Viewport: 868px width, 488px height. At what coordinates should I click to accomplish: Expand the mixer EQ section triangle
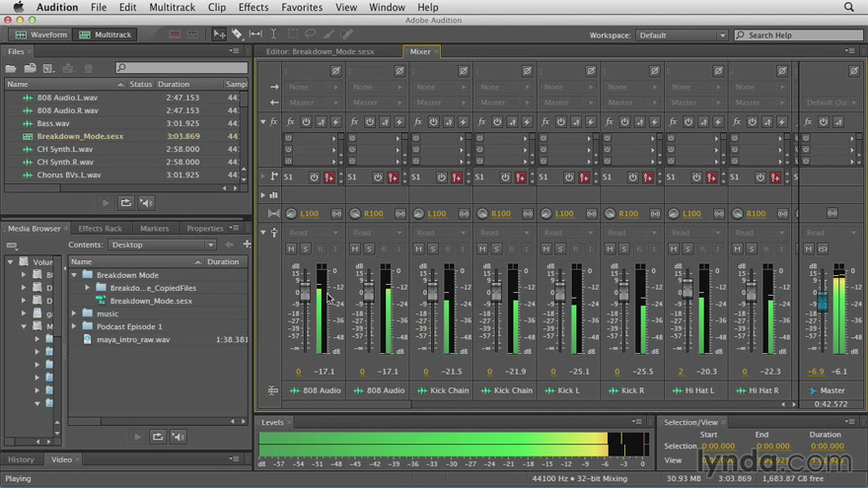click(x=263, y=195)
